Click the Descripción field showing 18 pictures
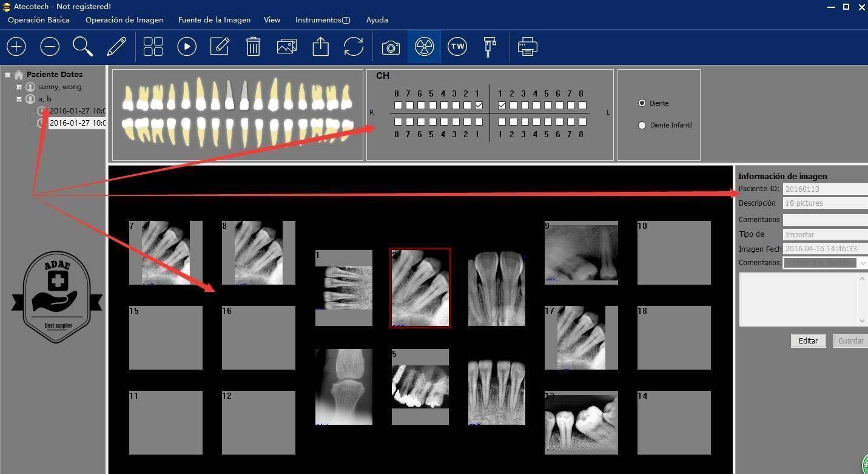Image resolution: width=868 pixels, height=474 pixels. 825,203
